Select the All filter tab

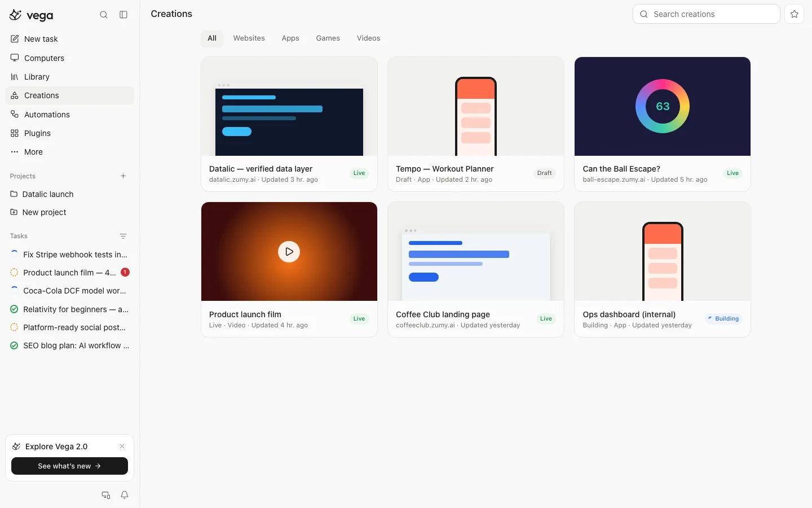pos(212,38)
